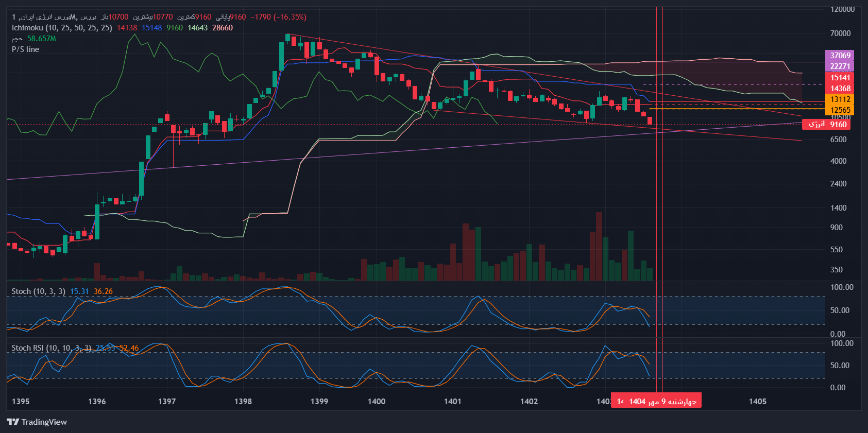
Task: Select the purple 22271 price axis label
Action: 840,66
